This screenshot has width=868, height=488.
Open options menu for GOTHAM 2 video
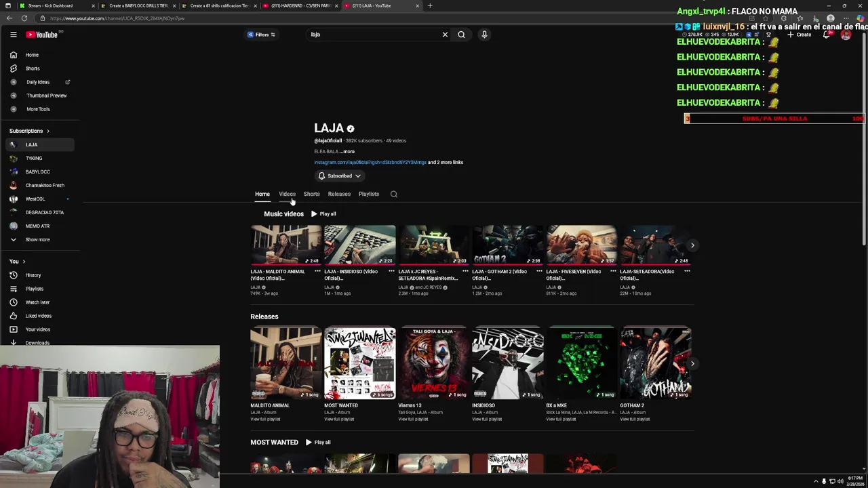click(539, 271)
